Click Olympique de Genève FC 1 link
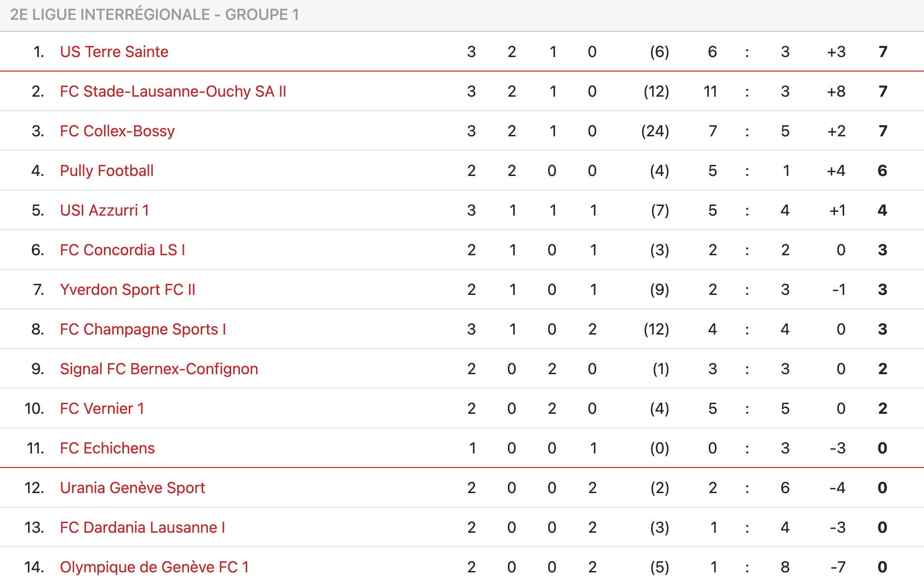This screenshot has width=924, height=584. pos(154,567)
